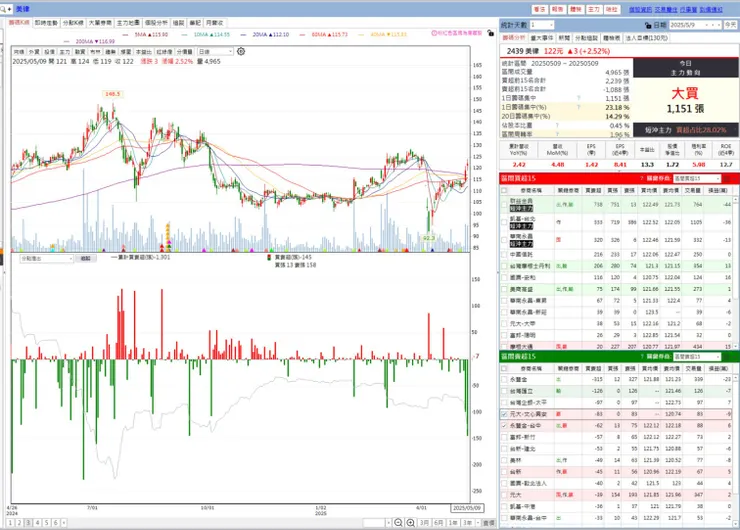
Task: Zoom out the chart with minus magnifier
Action: pos(398,522)
